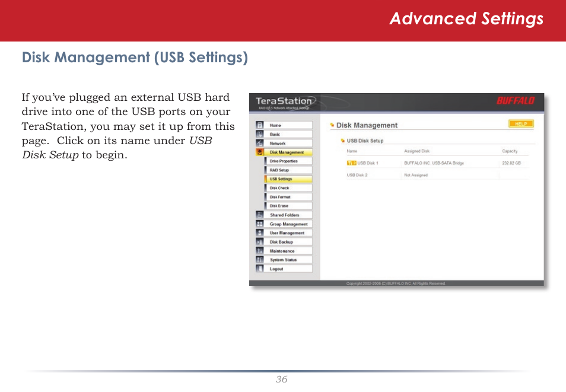Screen dimensions: 566x392
Task: Click the Not Assigned cell
Action: (416, 175)
